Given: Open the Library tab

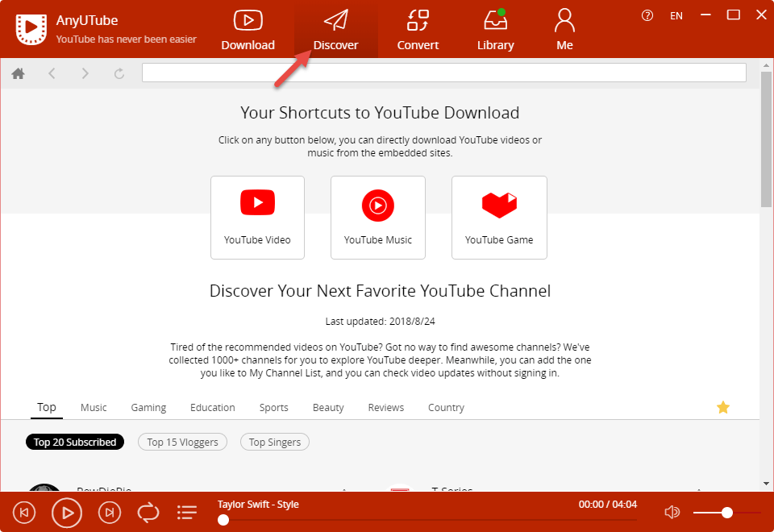Looking at the screenshot, I should [x=496, y=30].
